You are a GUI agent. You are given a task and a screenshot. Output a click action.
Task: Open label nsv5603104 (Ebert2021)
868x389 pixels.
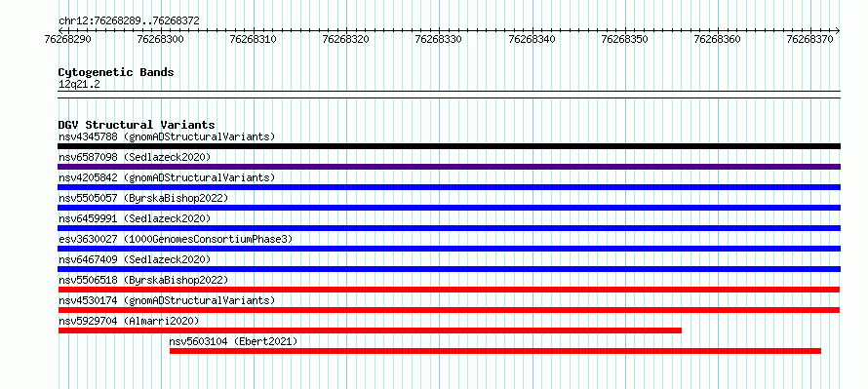pos(234,341)
